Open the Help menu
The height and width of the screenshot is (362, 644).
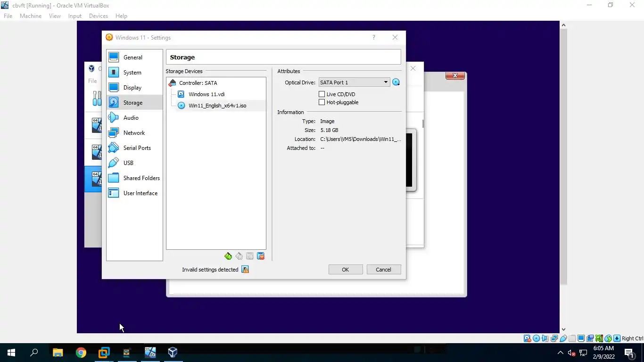click(x=121, y=16)
